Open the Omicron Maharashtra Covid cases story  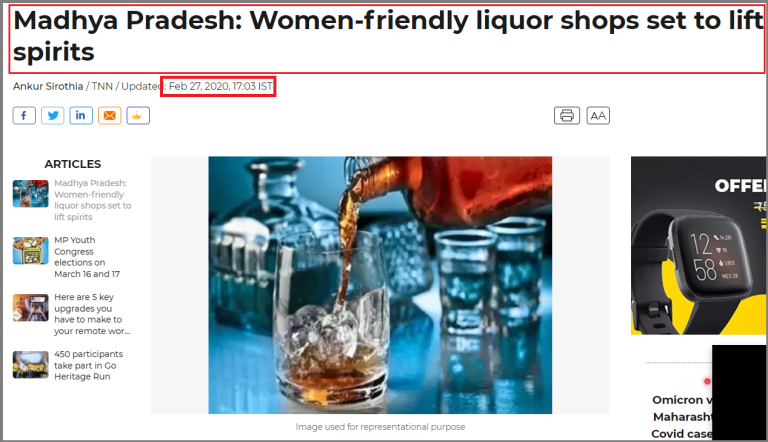[682, 417]
